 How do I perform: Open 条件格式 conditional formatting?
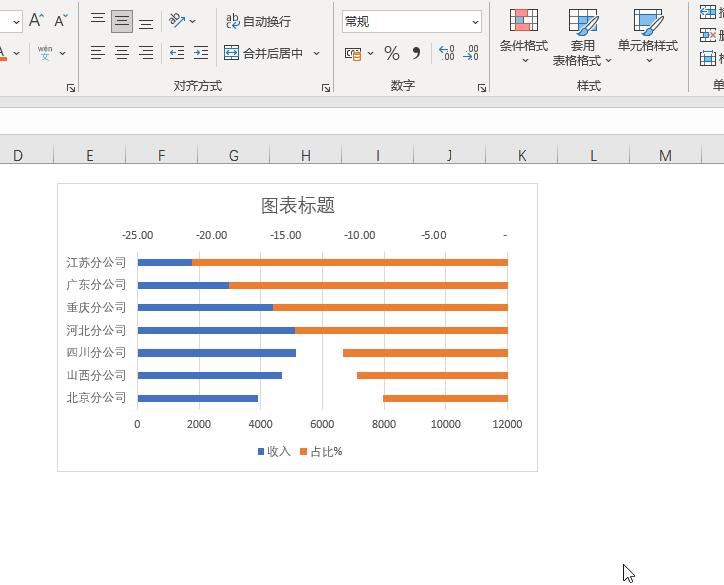coord(524,36)
